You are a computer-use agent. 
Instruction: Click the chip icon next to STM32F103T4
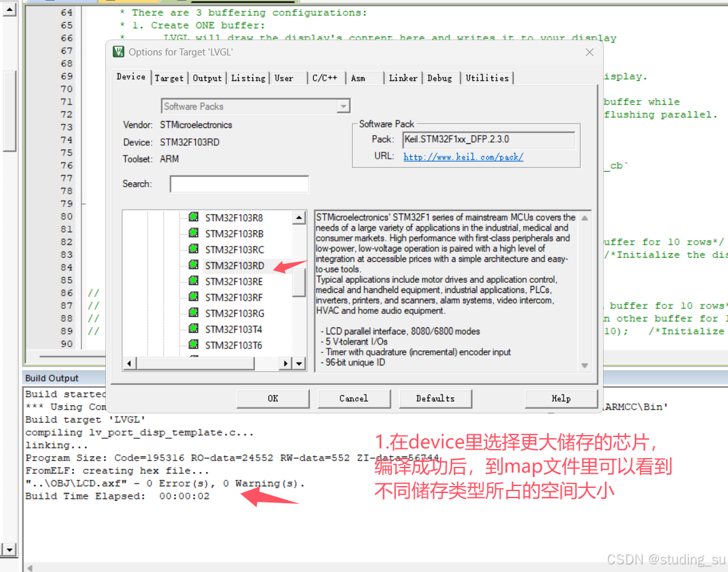[x=194, y=329]
